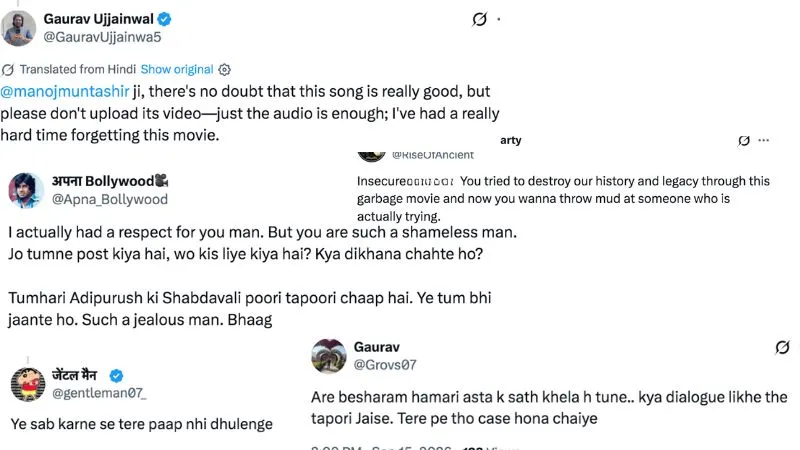Image resolution: width=800 pixels, height=450 pixels.
Task: Open Gaurav @Grovs07 avatar
Action: (329, 356)
